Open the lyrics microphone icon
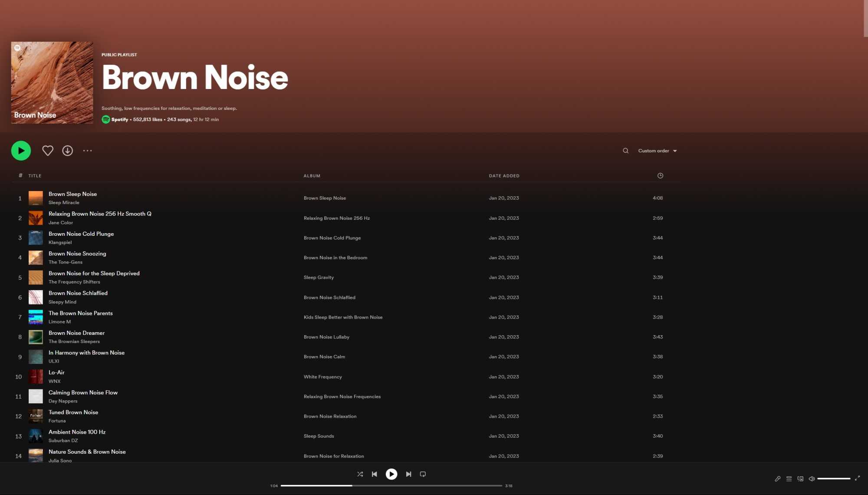868x495 pixels. click(777, 478)
